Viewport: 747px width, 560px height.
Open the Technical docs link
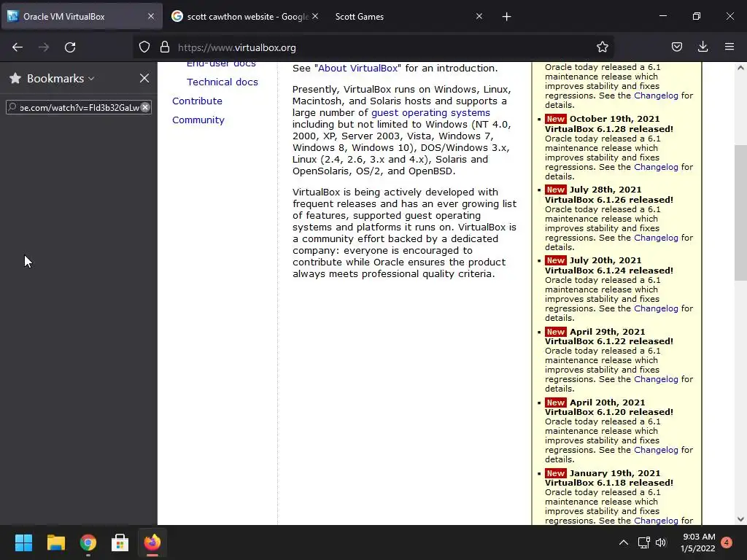(x=222, y=82)
